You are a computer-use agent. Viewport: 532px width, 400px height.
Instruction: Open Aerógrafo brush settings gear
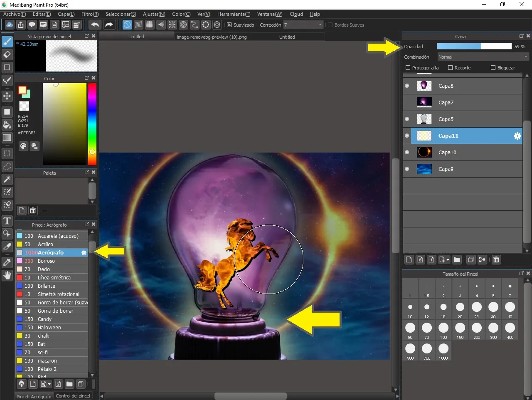point(84,253)
